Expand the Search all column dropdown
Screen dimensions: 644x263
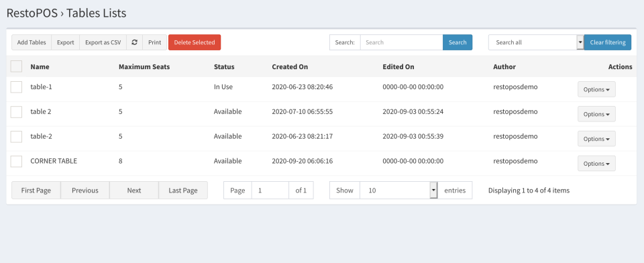[536, 42]
